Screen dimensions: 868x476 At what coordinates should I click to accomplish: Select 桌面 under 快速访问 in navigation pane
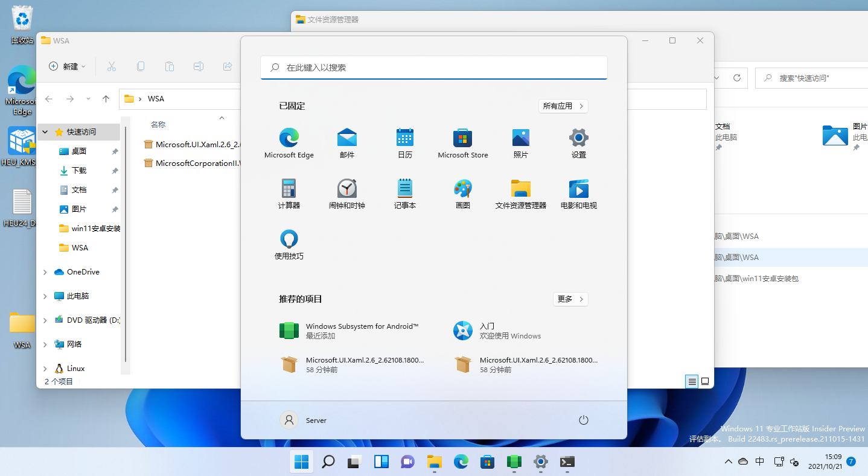coord(80,151)
